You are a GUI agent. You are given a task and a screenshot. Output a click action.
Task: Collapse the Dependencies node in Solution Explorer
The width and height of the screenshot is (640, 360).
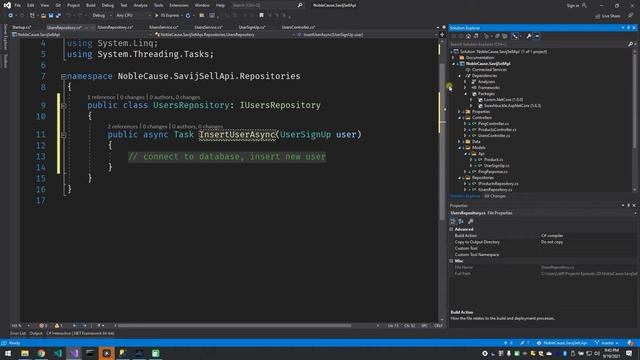[460, 76]
